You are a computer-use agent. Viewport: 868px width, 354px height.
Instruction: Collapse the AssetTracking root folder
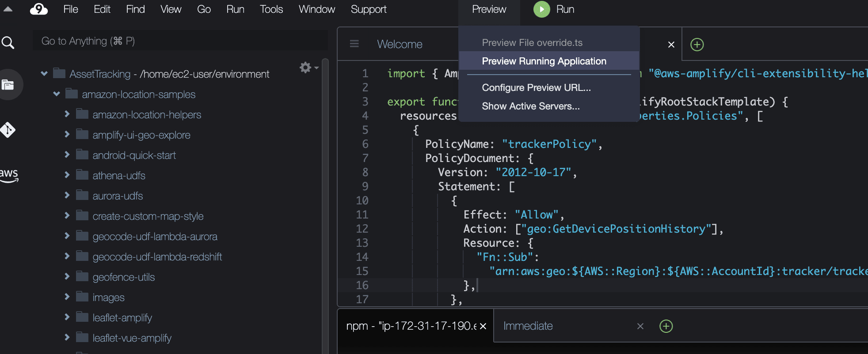click(44, 74)
